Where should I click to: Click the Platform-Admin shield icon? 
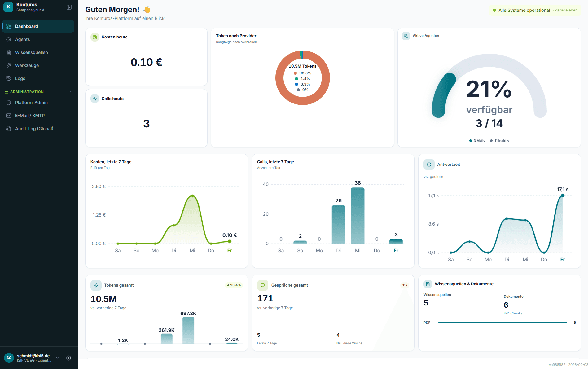(x=9, y=103)
